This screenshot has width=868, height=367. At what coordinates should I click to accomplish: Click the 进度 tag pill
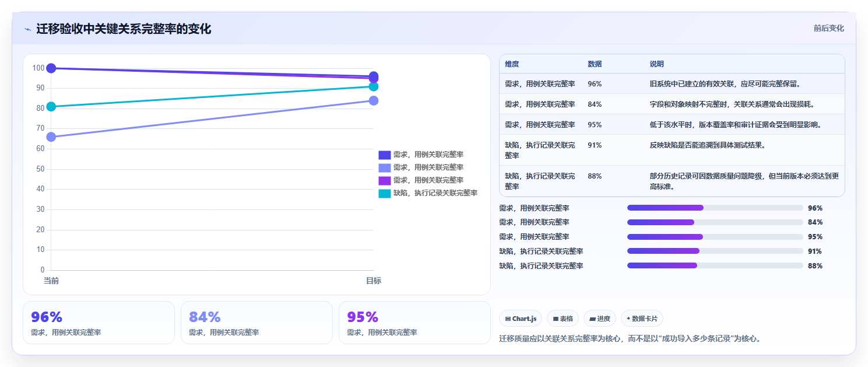pos(600,319)
